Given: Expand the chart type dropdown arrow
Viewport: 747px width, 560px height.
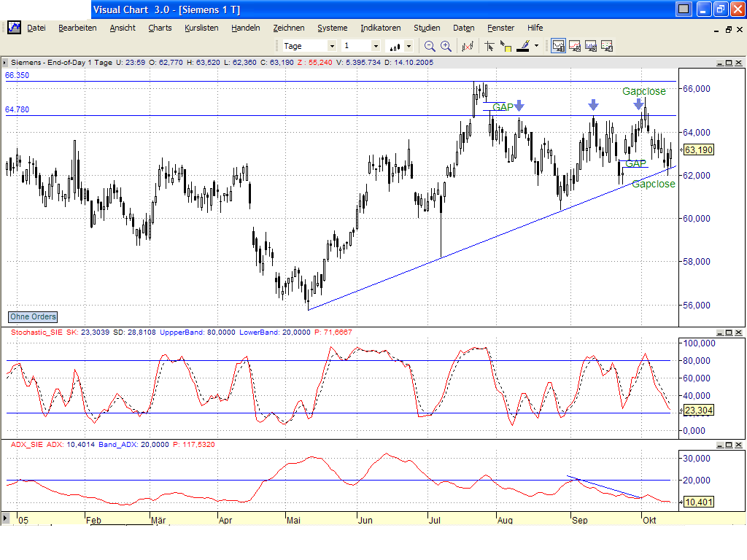Looking at the screenshot, I should [x=407, y=45].
